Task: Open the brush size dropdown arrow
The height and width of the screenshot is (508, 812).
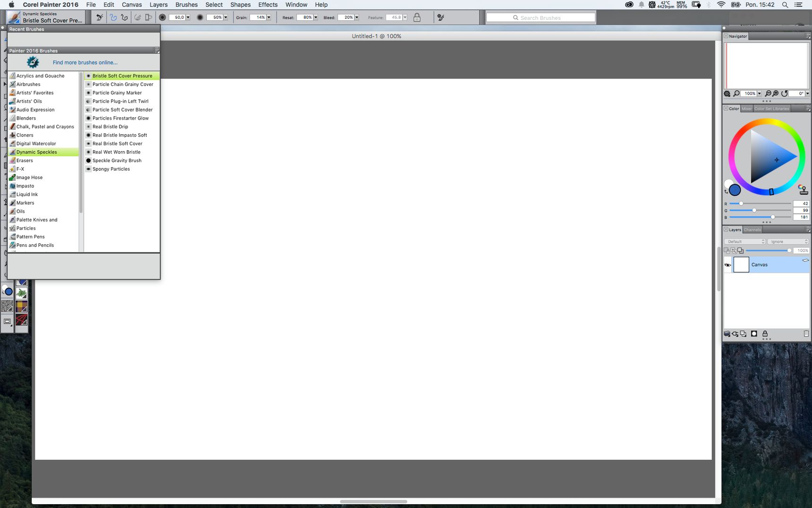Action: [188, 17]
